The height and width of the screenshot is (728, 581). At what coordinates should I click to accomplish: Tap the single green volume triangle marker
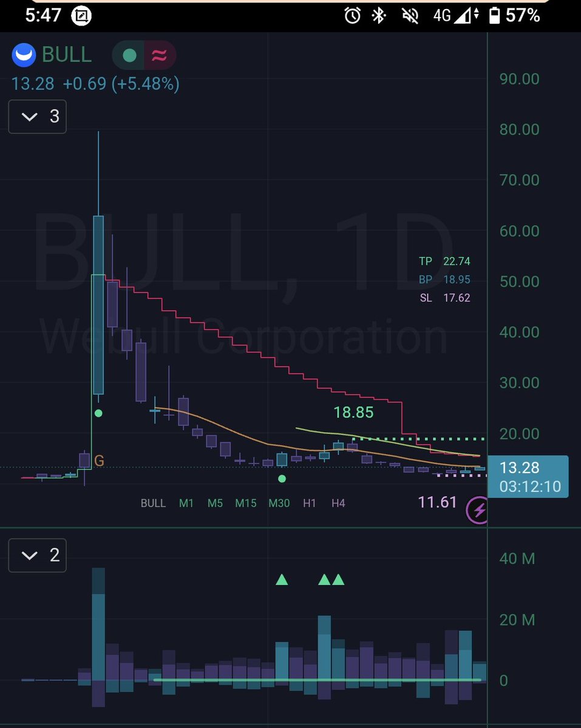pyautogui.click(x=282, y=579)
